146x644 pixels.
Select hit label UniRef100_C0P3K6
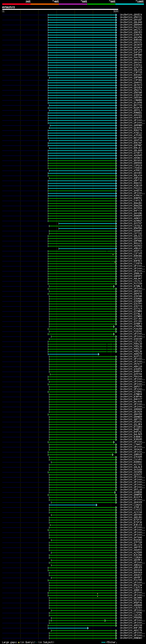point(131,80)
